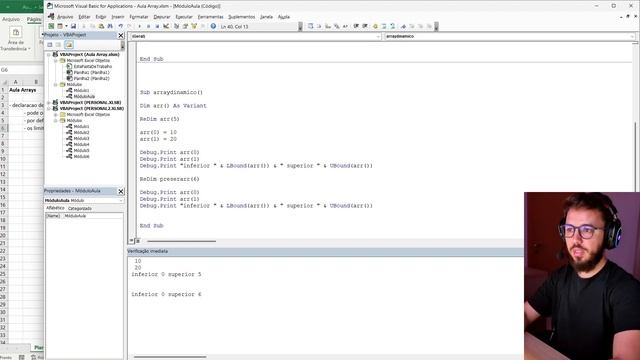Image resolution: width=640 pixels, height=360 pixels.
Task: Open the arraydinamico procedure dropdown
Action: 632,36
